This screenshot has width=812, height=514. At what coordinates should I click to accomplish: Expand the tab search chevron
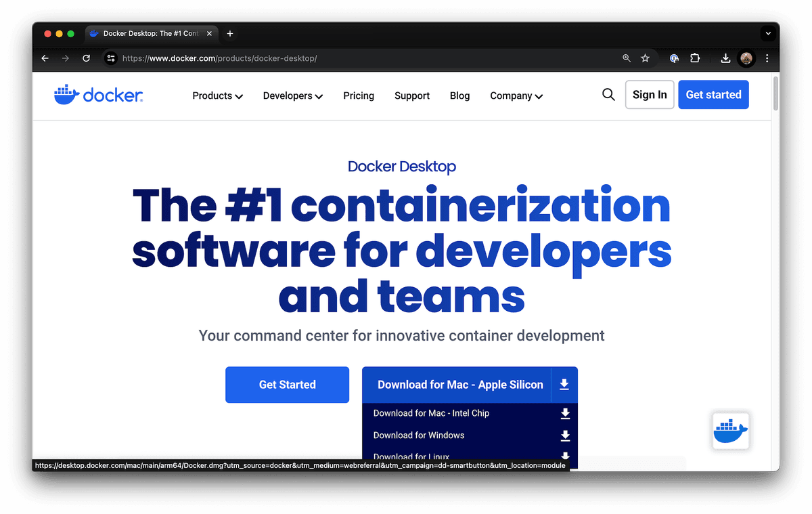768,33
